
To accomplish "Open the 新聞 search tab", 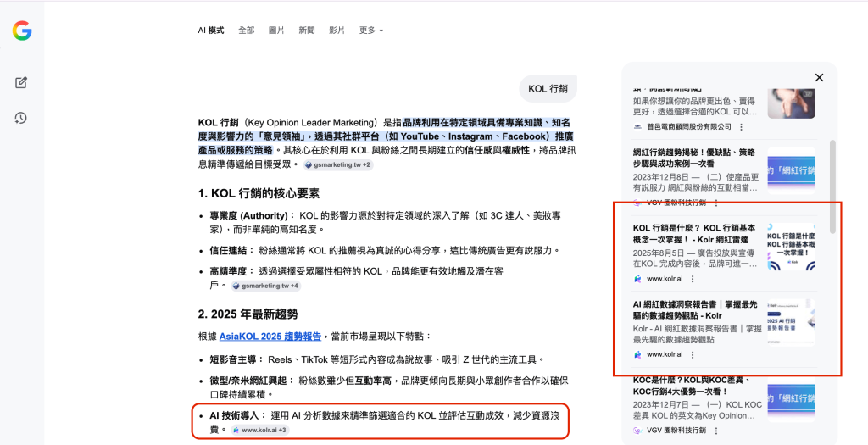I will [x=306, y=31].
